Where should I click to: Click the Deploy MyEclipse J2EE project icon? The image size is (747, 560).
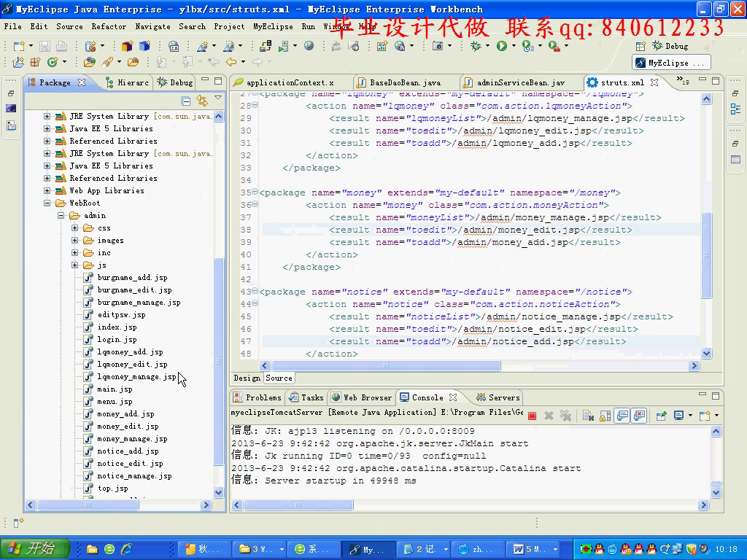266,46
